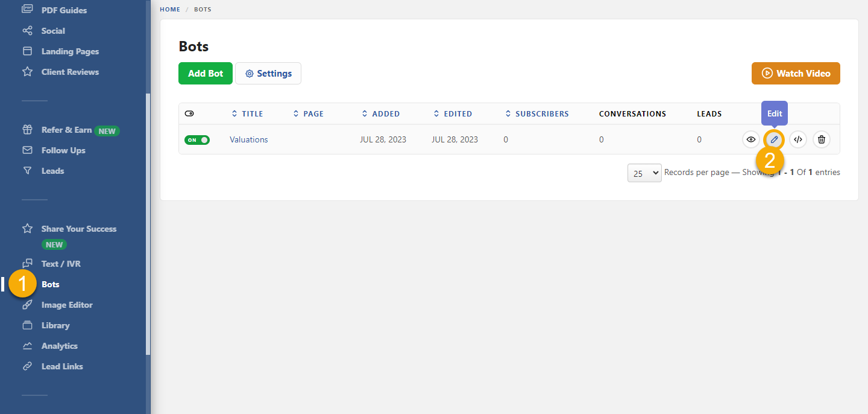Sort bots table by Added date

380,113
